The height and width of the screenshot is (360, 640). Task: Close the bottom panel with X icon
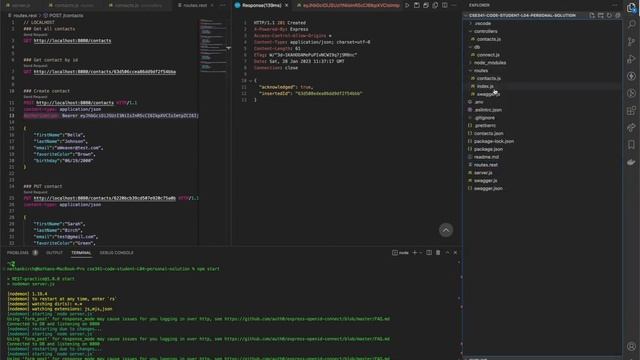coord(456,253)
